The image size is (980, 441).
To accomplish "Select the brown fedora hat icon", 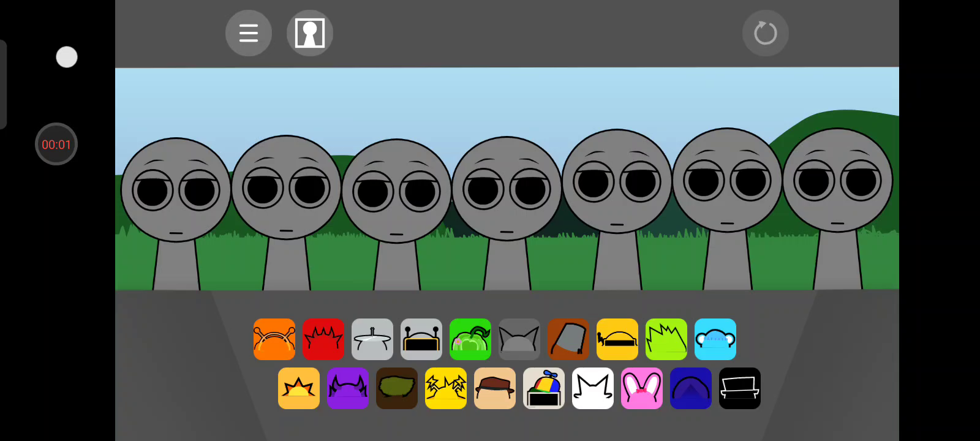I will tap(494, 388).
